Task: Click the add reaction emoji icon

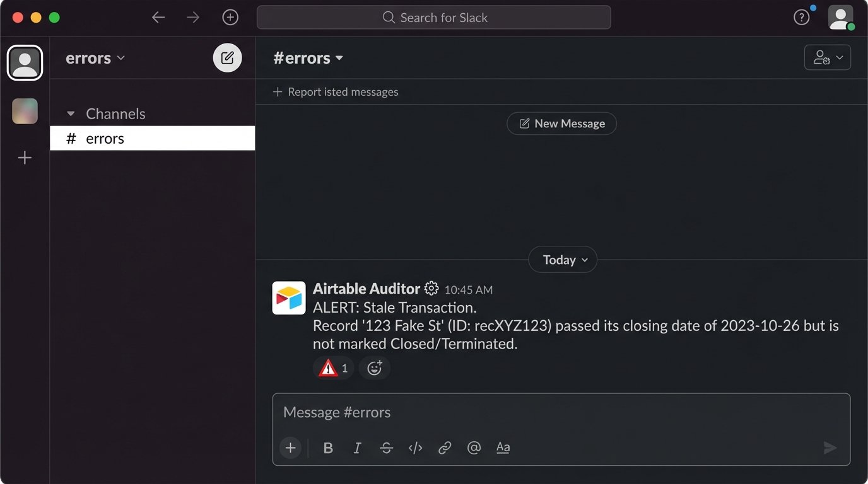Action: click(375, 368)
